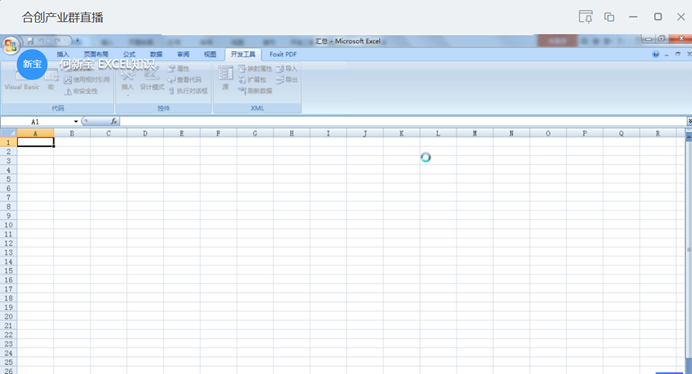Click the Select All corner box
Viewport: 692px width, 374px height.
pyautogui.click(x=8, y=133)
